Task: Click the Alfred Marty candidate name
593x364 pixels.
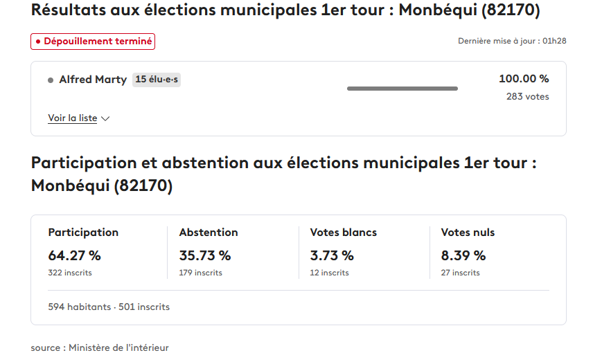Action: pos(94,80)
